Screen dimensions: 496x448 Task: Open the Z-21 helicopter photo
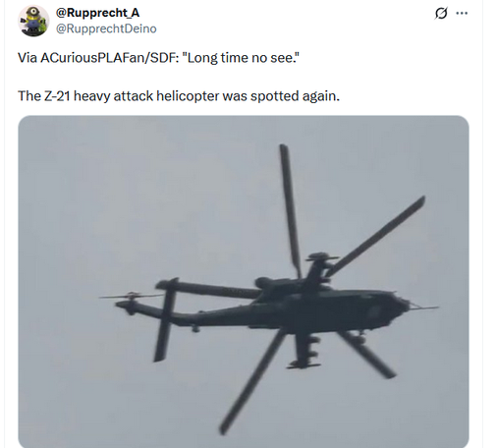pos(244,281)
